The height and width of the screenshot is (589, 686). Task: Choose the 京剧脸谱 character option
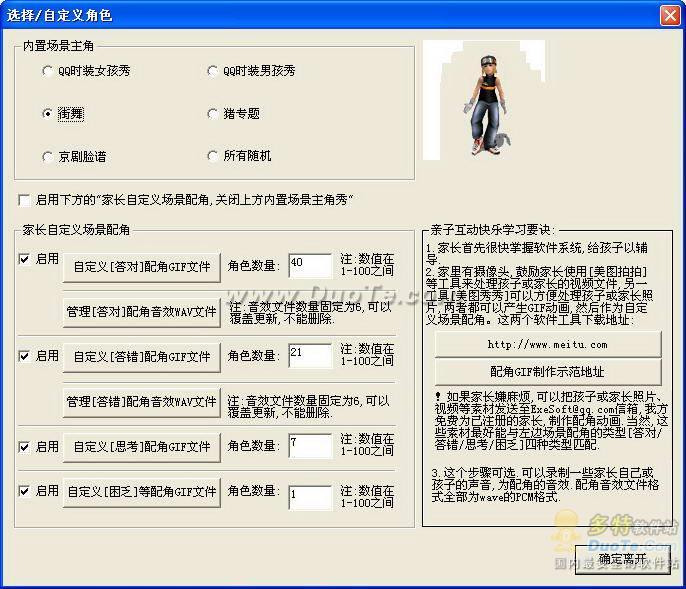[x=48, y=156]
